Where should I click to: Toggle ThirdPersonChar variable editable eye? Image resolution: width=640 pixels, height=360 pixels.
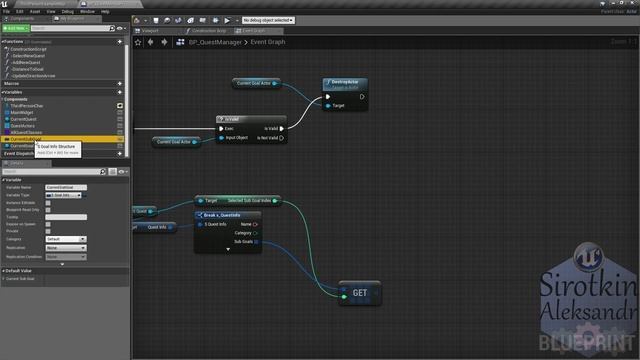tap(120, 106)
